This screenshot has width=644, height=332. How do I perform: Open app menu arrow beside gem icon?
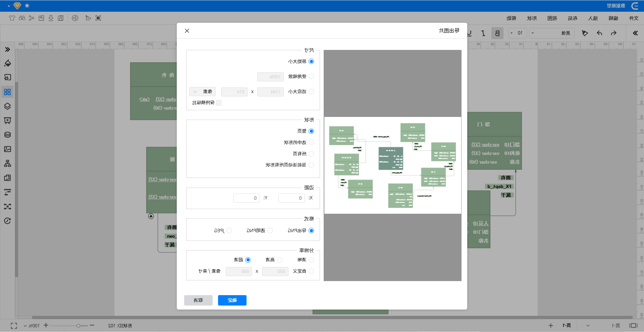(9, 6)
